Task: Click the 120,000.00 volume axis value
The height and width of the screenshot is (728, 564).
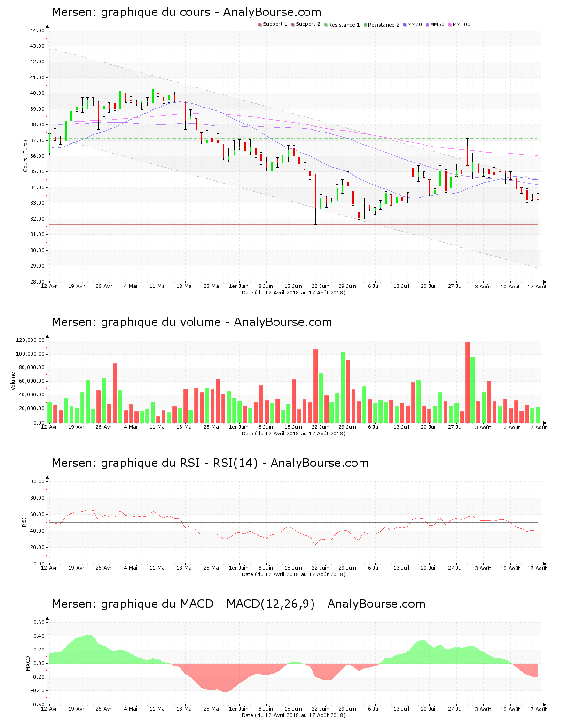Action: coord(31,341)
